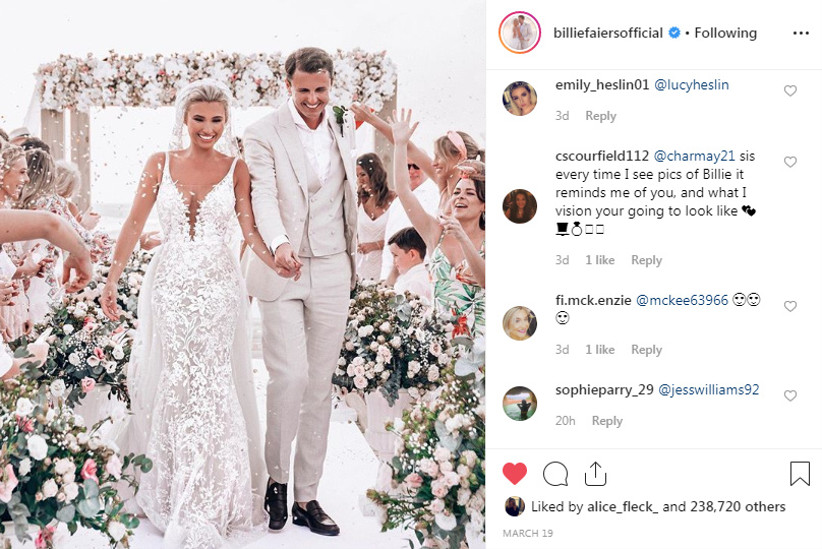The image size is (822, 549).
Task: Like sophieparry_29's comment heart
Action: [x=790, y=396]
